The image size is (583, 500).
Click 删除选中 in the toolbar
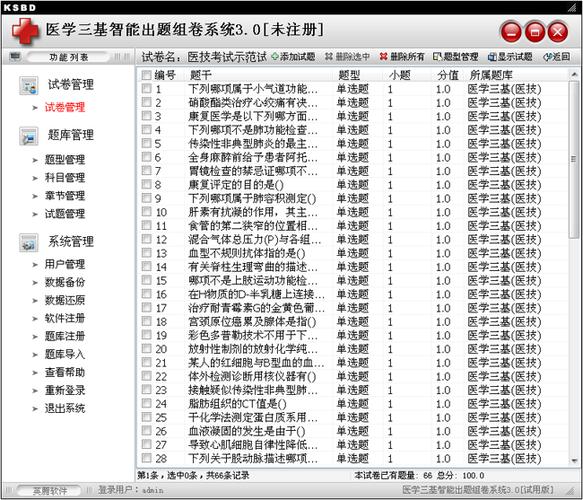(x=347, y=57)
